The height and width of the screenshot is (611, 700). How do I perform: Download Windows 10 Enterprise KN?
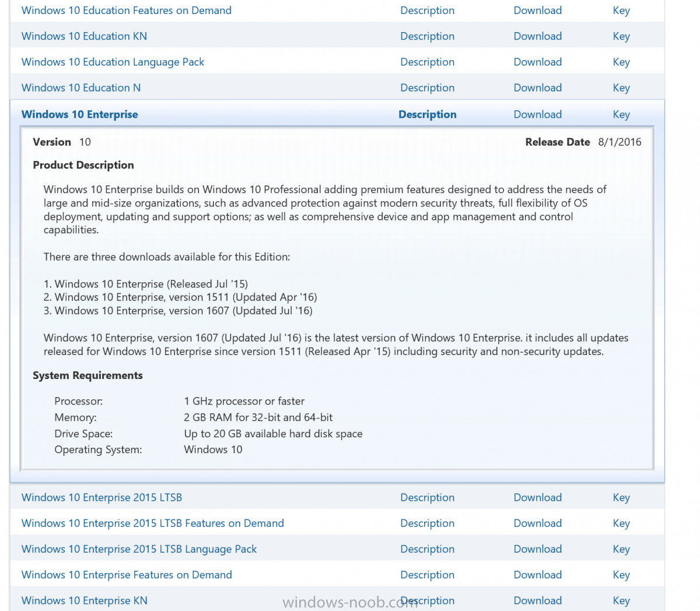[538, 601]
